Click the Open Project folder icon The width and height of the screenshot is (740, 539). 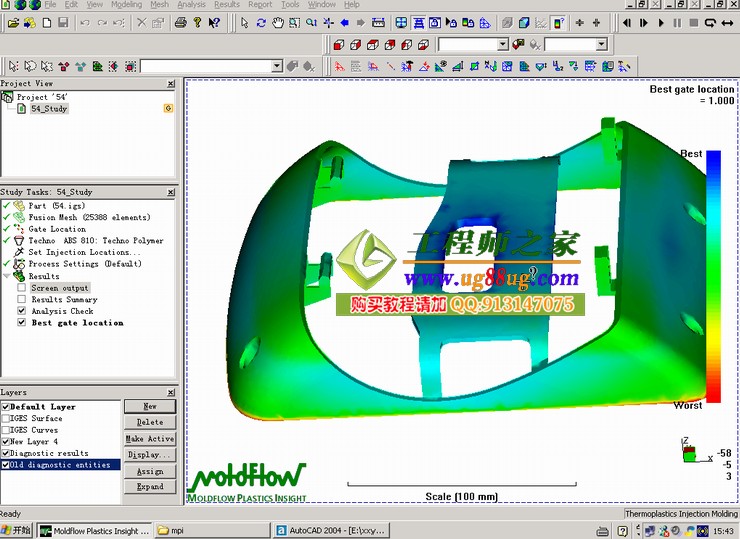(x=13, y=23)
